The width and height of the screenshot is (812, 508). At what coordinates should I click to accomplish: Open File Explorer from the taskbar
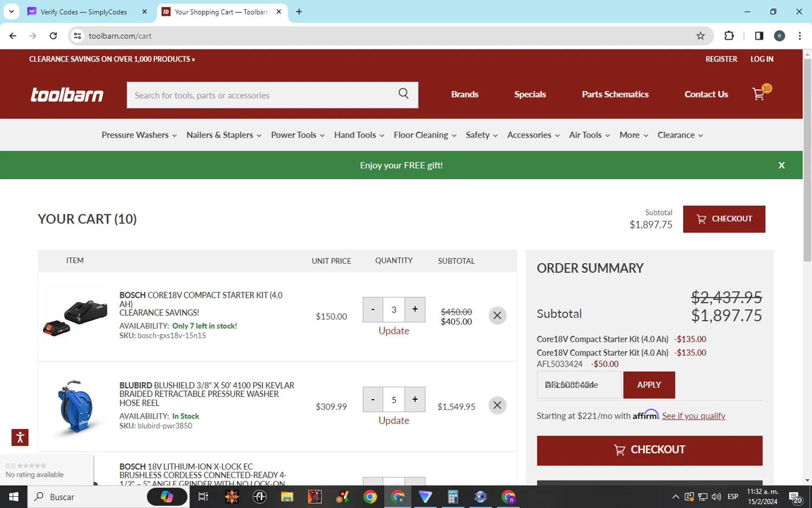[287, 497]
